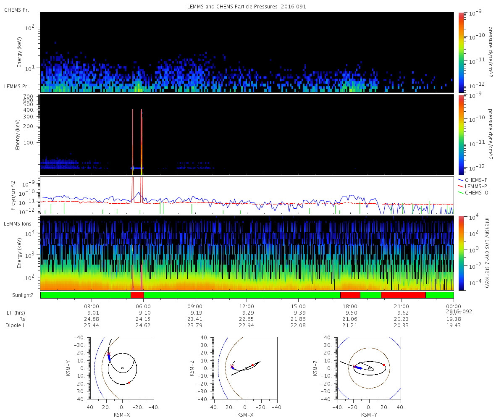Click the KSM-X versus KSM-Y orbit plot

[x=122, y=367]
